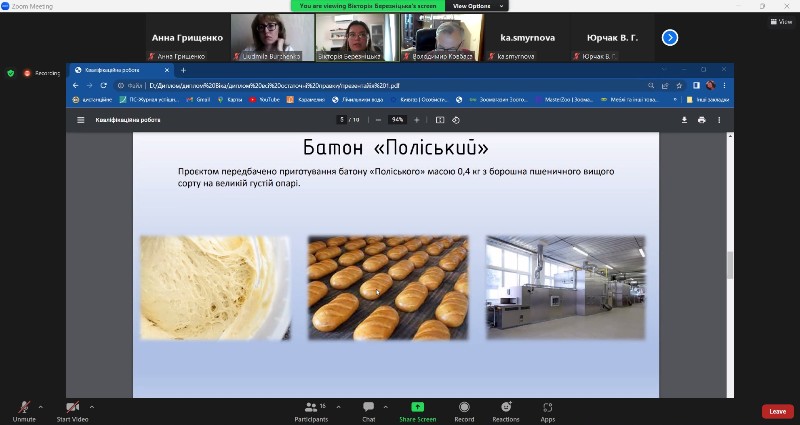800x425 pixels.
Task: Bookmark this page with the star icon
Action: click(x=679, y=86)
